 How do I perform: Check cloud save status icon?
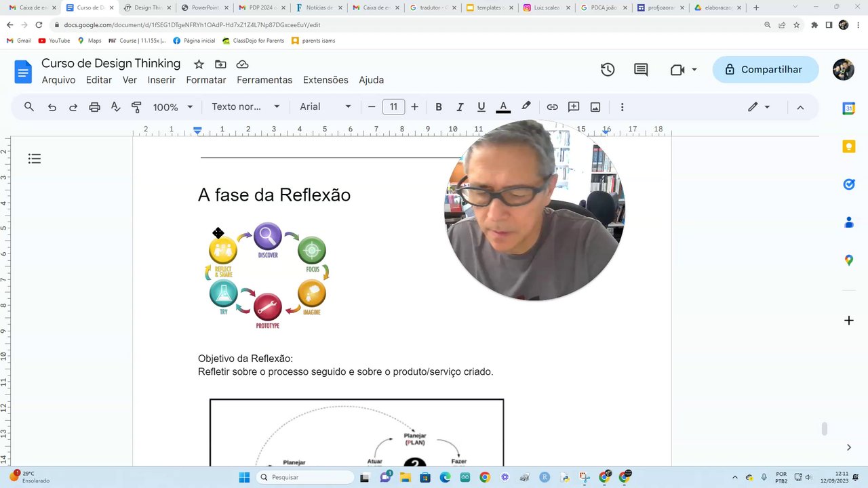click(x=242, y=64)
